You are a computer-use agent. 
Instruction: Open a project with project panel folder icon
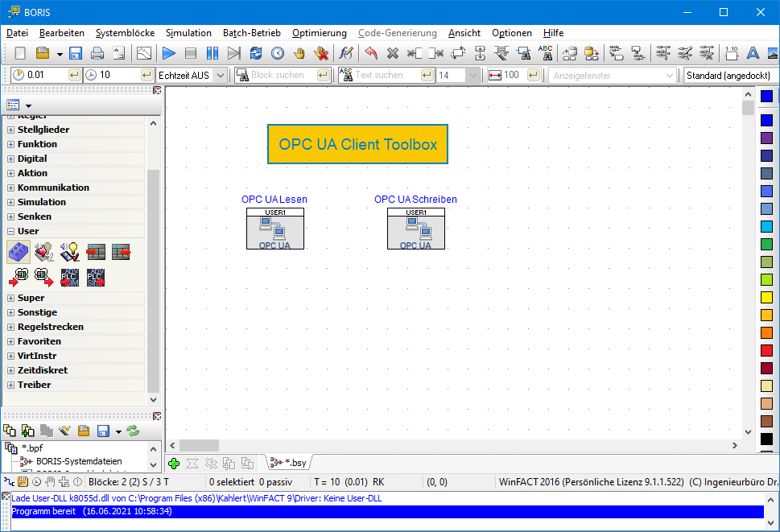pos(84,431)
